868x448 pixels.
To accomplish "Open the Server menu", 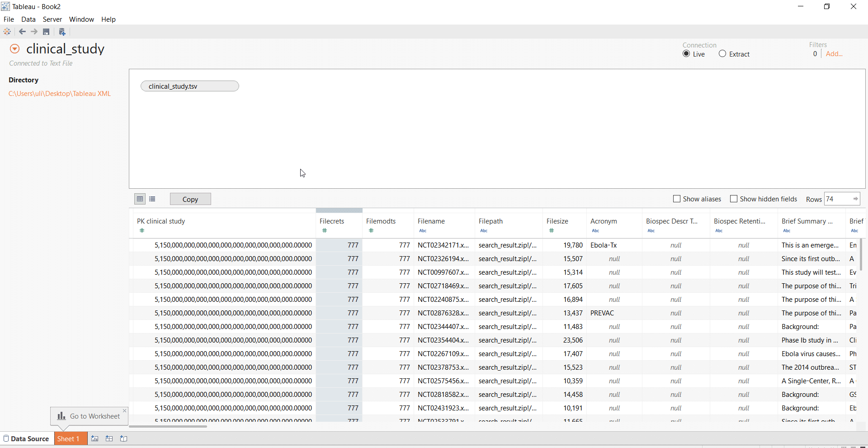I will [x=52, y=19].
